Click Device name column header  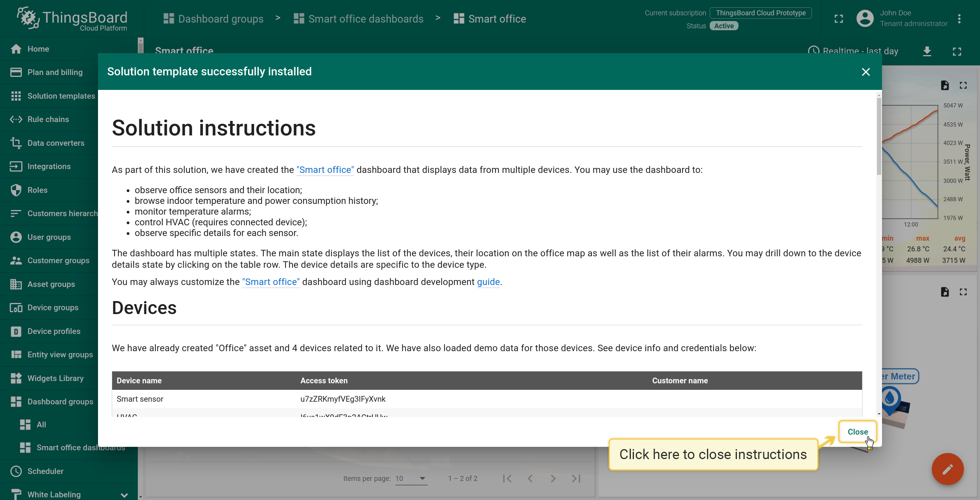click(x=139, y=381)
